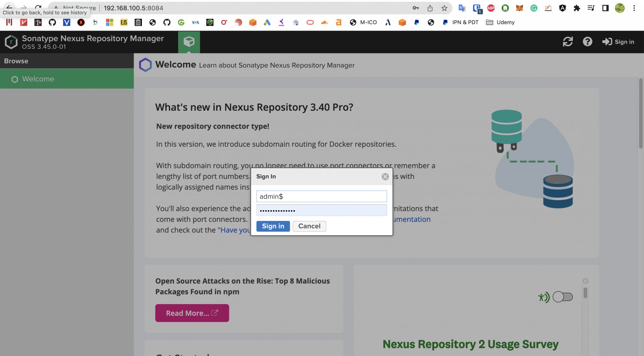Click the refresh icon in the top bar
The width and height of the screenshot is (644, 356).
(x=569, y=41)
